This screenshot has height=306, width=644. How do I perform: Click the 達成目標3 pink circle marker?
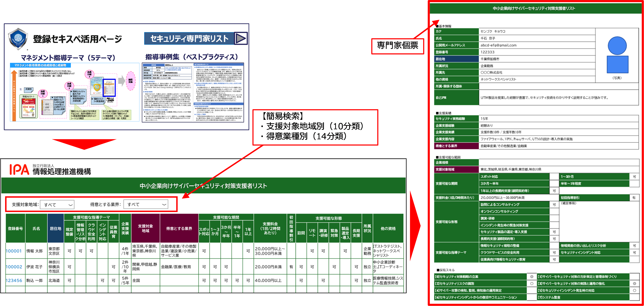click(89, 74)
